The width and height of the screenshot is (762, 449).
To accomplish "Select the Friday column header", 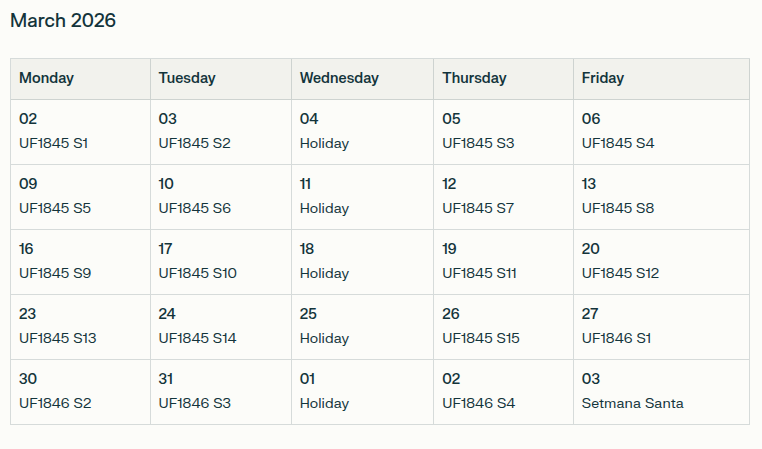I will (x=603, y=78).
